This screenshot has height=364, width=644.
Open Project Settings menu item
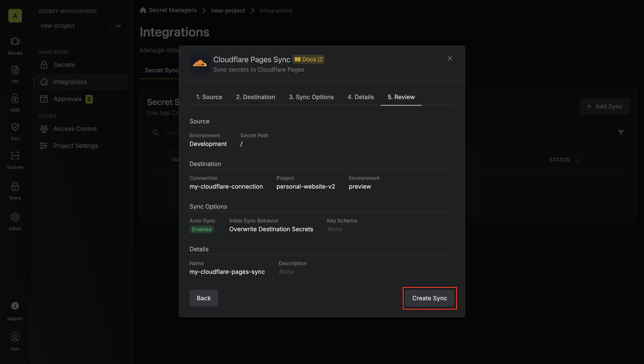pyautogui.click(x=82, y=146)
